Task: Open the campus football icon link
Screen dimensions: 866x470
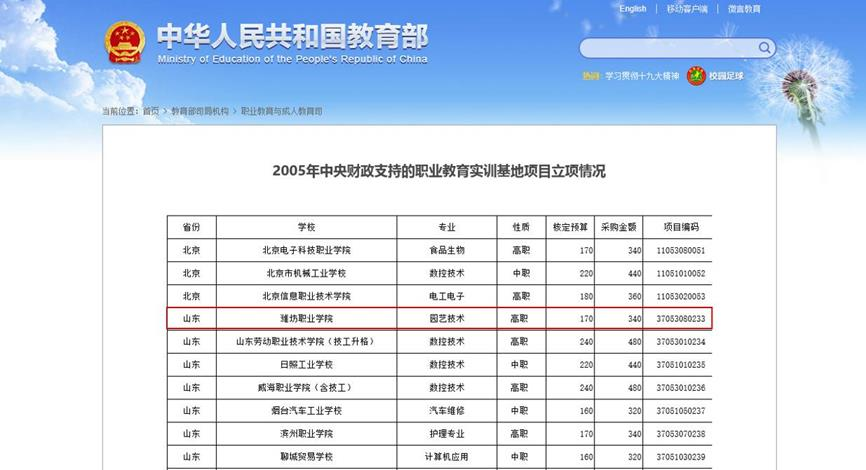Action: point(696,76)
